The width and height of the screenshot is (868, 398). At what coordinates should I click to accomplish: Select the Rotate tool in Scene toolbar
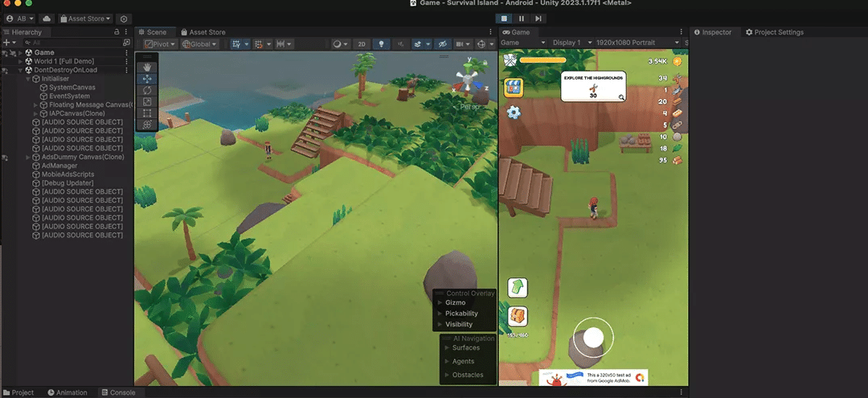(147, 90)
